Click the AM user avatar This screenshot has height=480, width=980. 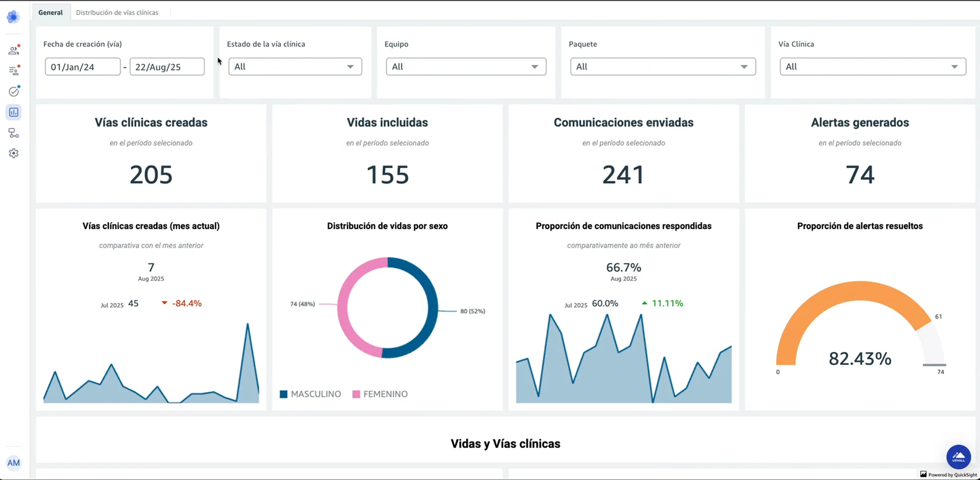(14, 463)
